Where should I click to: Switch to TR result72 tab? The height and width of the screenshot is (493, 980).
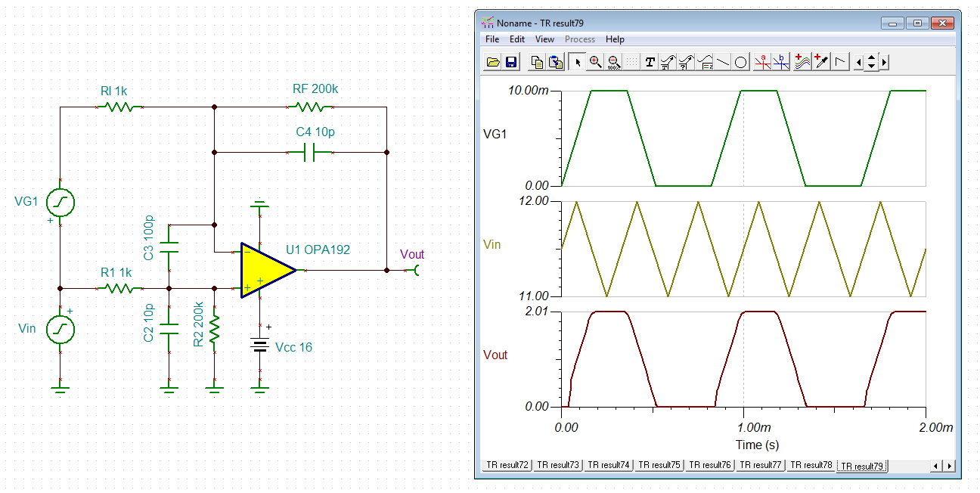click(x=507, y=465)
